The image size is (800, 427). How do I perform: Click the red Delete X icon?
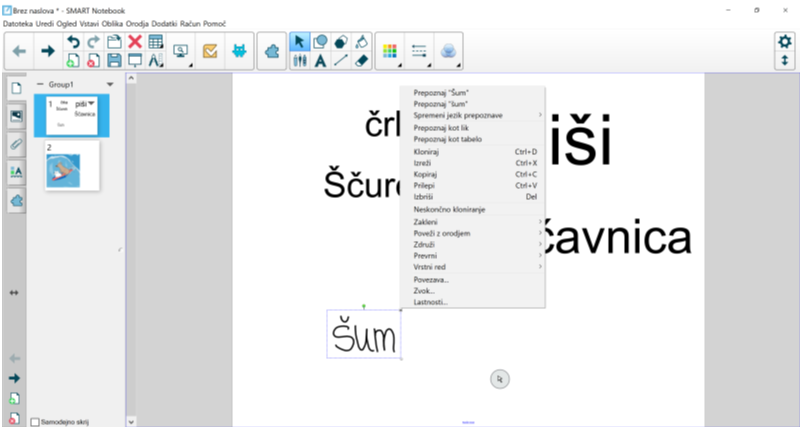click(x=135, y=42)
